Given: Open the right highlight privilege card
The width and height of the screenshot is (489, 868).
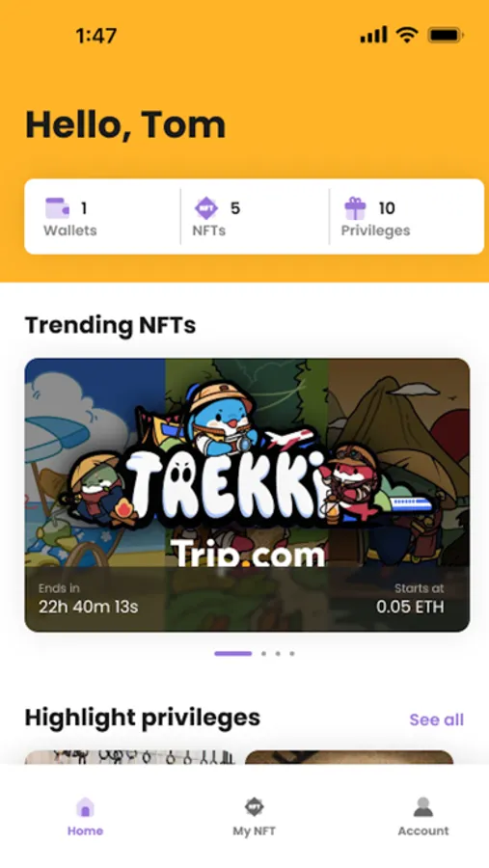Looking at the screenshot, I should coord(349,757).
